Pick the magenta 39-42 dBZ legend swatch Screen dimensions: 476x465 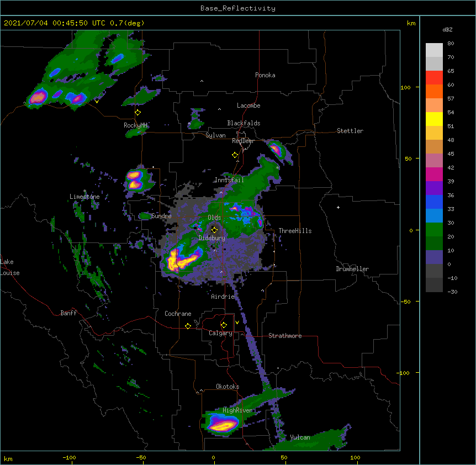[x=434, y=174]
